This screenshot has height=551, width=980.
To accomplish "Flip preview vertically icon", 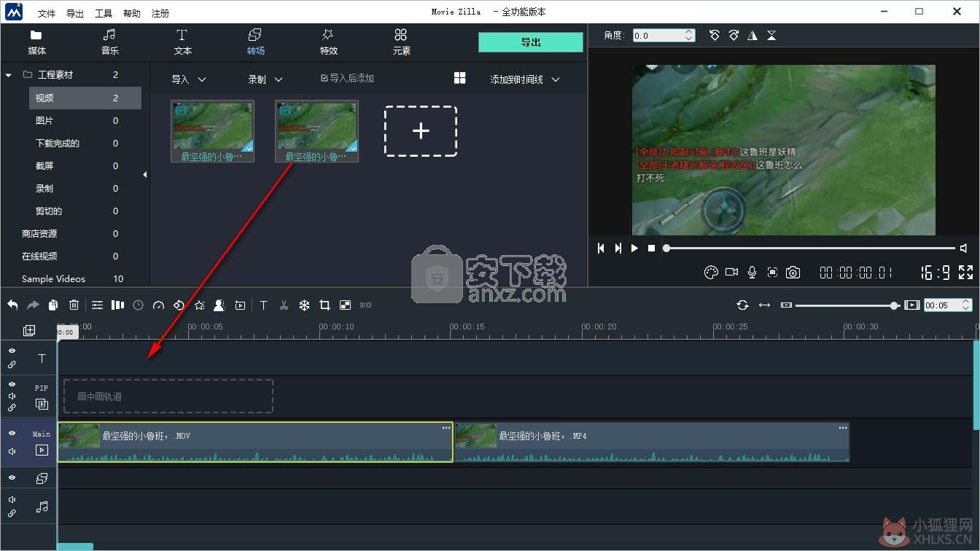I will tap(771, 35).
